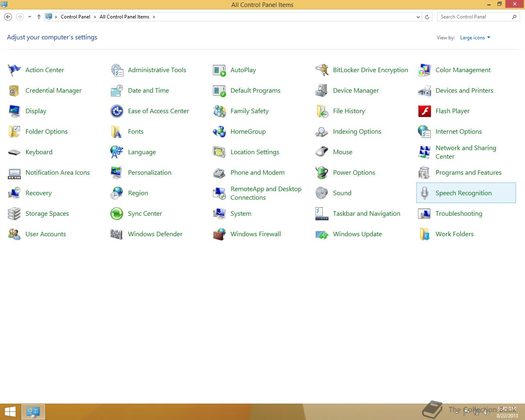Image resolution: width=525 pixels, height=420 pixels.
Task: Open Windows Firewall brick wall icon
Action: coord(219,234)
